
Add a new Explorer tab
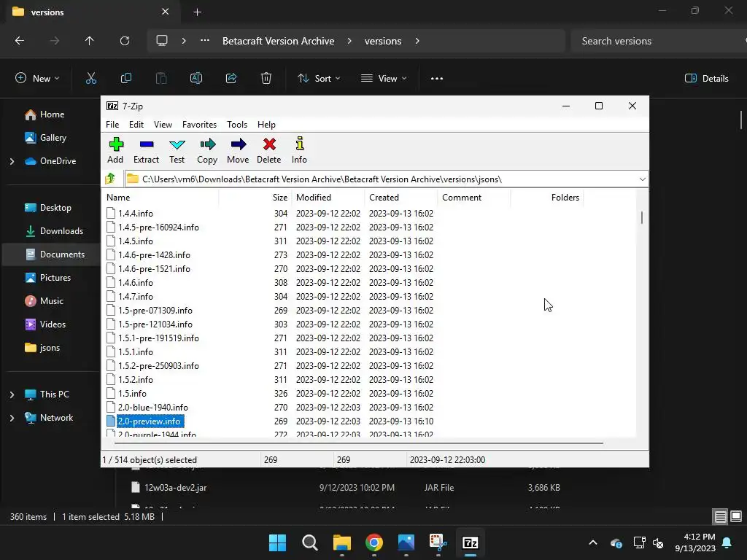(197, 12)
